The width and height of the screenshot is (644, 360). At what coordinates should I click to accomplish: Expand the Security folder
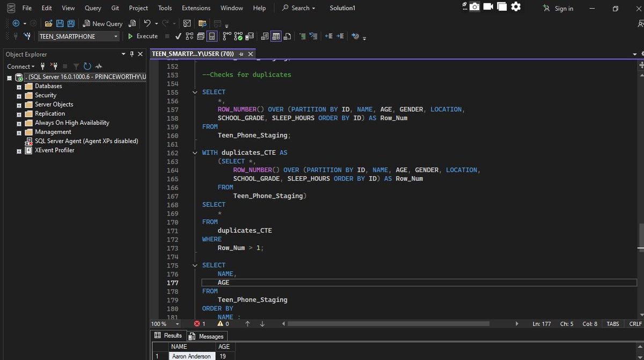[19, 96]
